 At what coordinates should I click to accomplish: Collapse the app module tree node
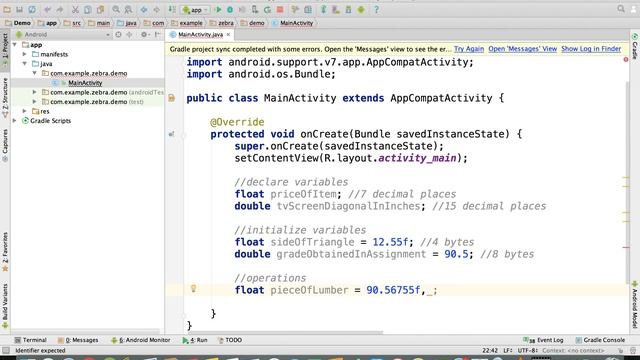pyautogui.click(x=15, y=44)
